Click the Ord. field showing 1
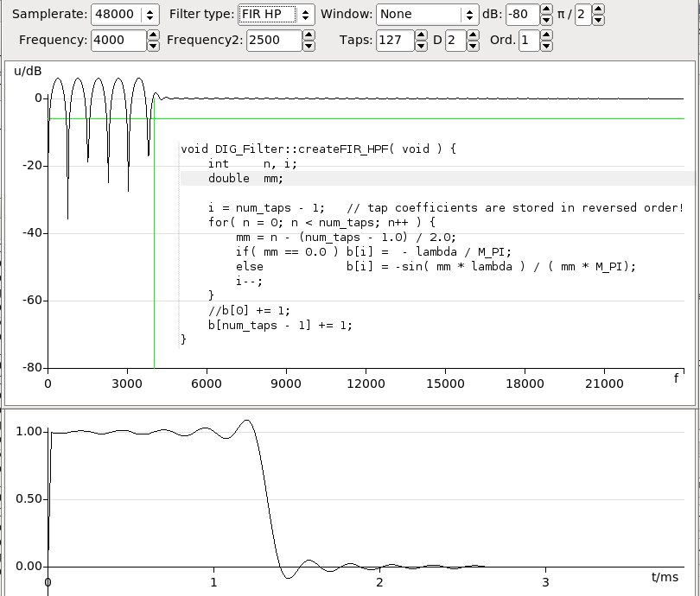The image size is (700, 596). tap(529, 40)
